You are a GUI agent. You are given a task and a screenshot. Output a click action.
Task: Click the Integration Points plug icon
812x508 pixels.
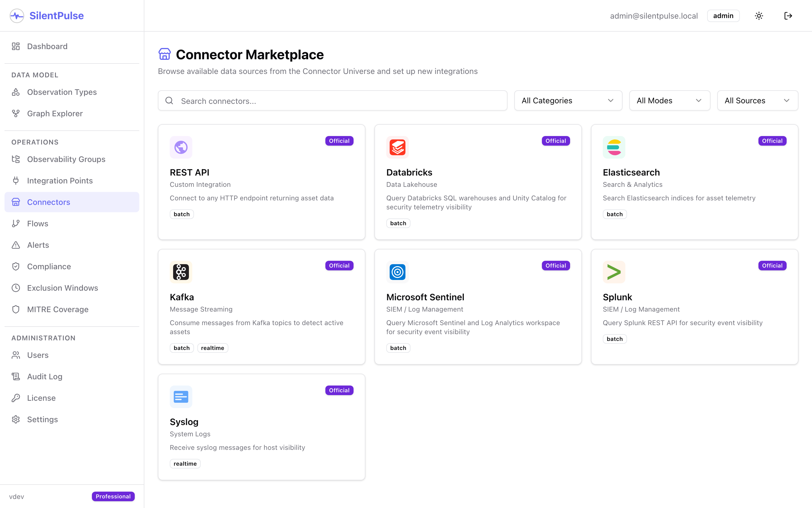(x=16, y=181)
